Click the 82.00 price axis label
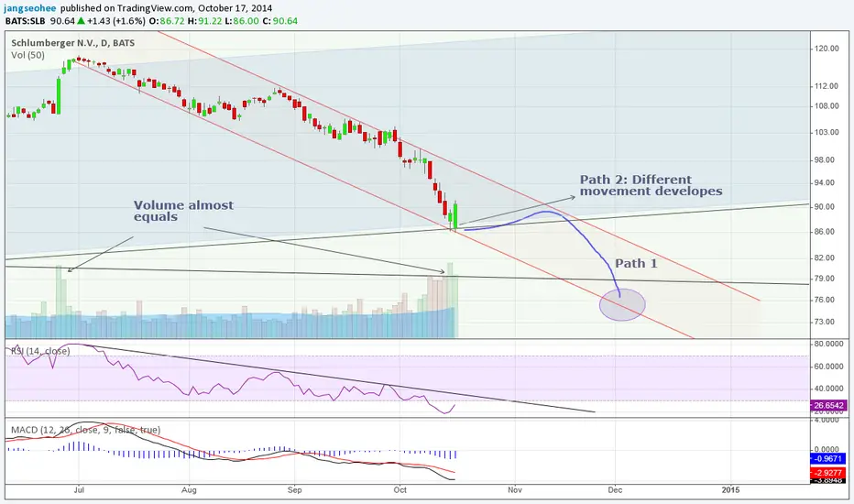 tap(824, 257)
